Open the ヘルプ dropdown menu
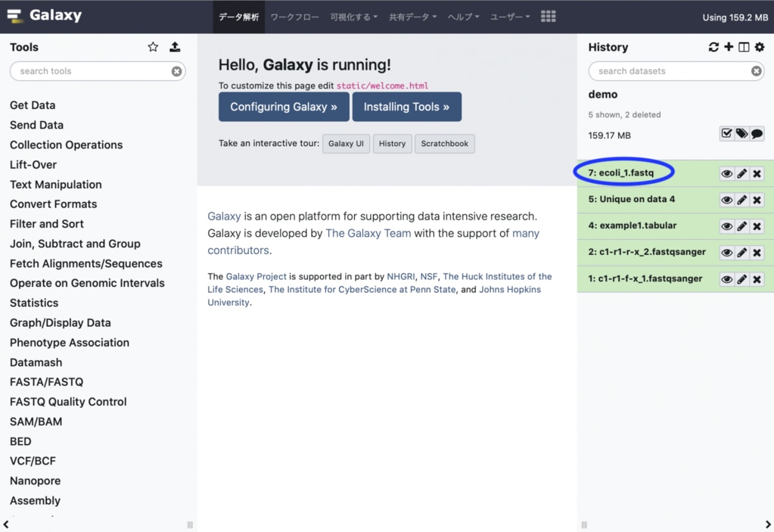 pos(463,17)
